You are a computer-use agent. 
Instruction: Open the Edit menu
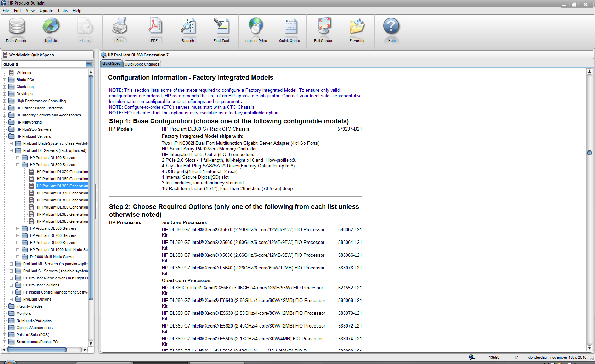click(x=17, y=11)
